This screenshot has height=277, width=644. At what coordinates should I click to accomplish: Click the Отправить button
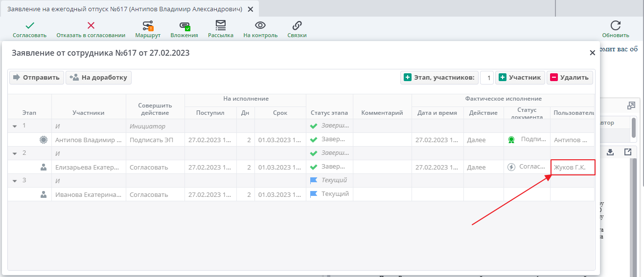click(x=37, y=77)
